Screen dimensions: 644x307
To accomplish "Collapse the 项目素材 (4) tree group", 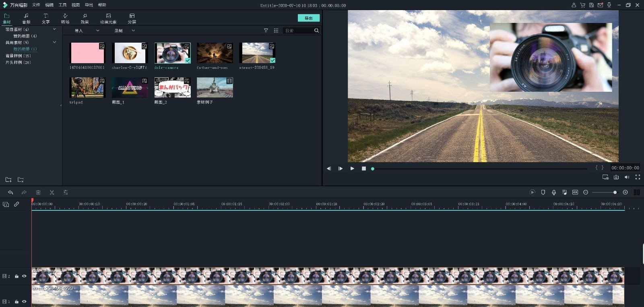I will 54,29.
